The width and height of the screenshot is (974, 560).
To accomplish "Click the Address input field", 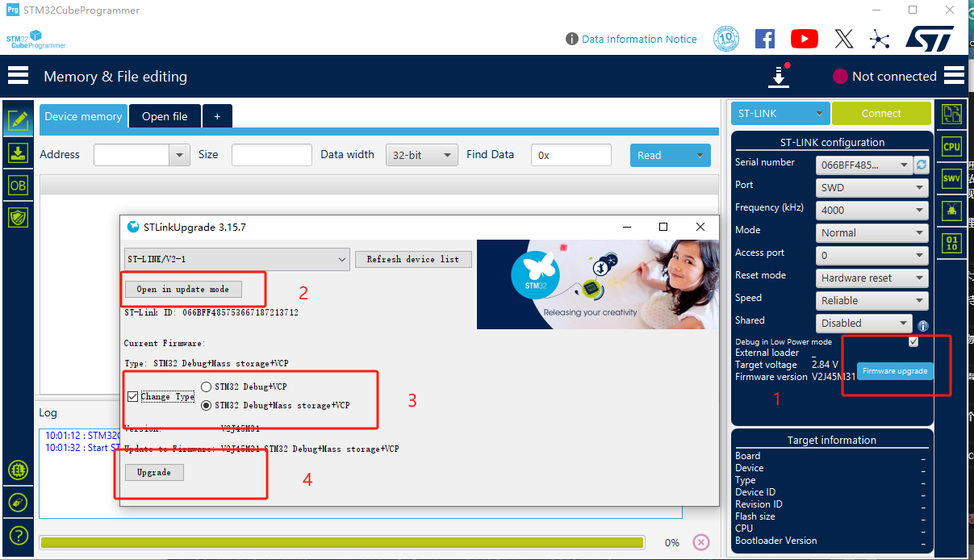I will 132,155.
